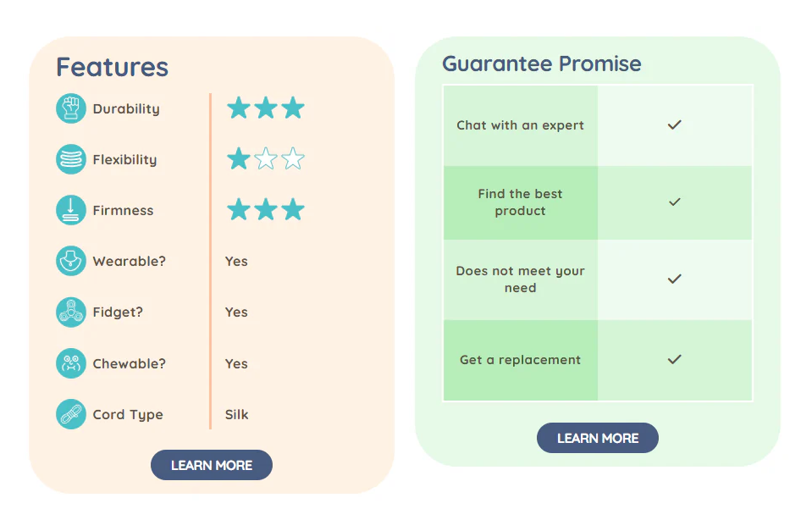Select the Fidget spinner icon
Image resolution: width=812 pixels, height=520 pixels.
[71, 312]
